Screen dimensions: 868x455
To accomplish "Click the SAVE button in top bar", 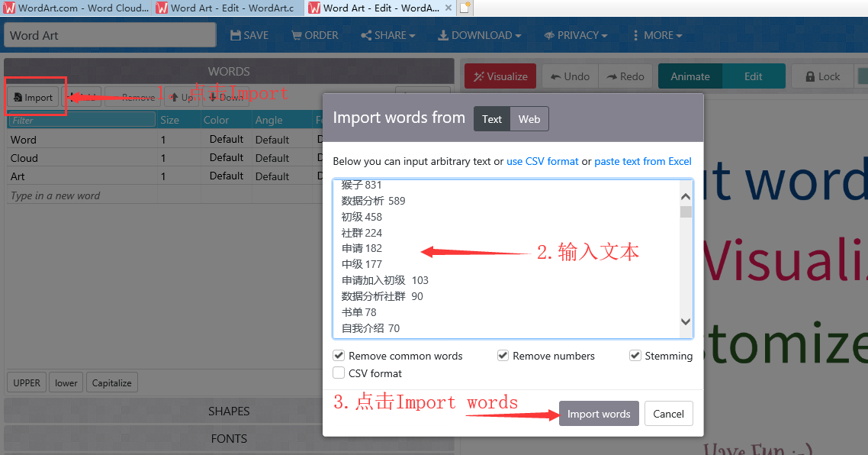I will point(249,35).
